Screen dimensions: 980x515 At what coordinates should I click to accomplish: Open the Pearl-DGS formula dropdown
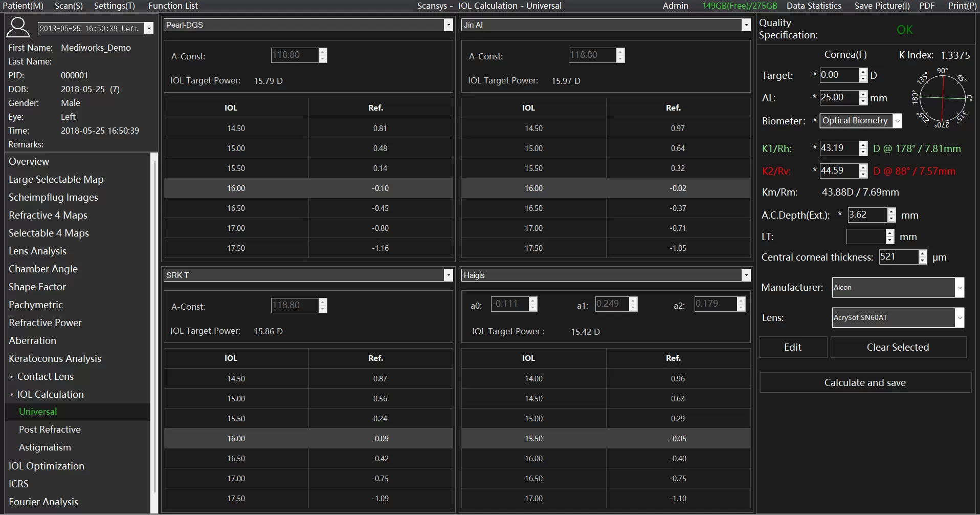(x=448, y=25)
